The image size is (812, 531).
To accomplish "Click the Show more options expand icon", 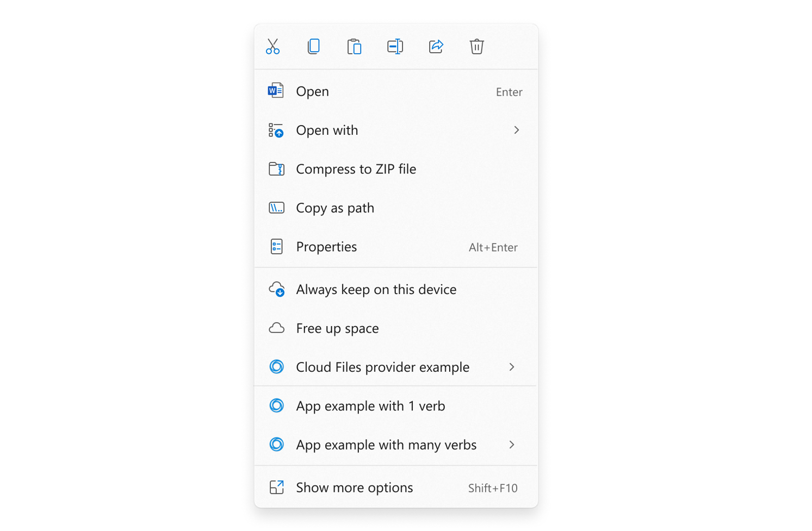I will click(276, 488).
